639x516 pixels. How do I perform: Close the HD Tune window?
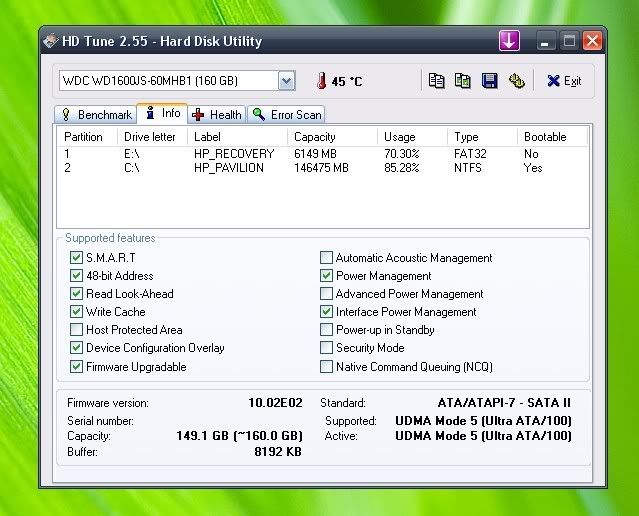(x=593, y=41)
